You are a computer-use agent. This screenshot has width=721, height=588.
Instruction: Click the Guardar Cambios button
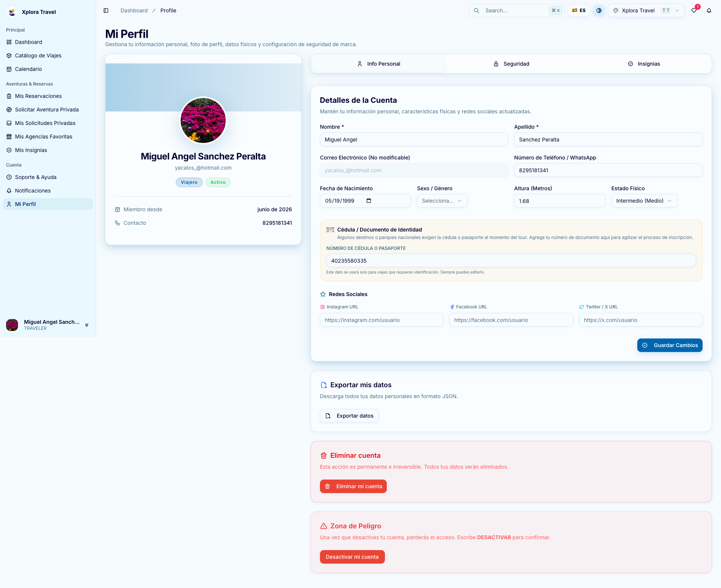(x=670, y=345)
